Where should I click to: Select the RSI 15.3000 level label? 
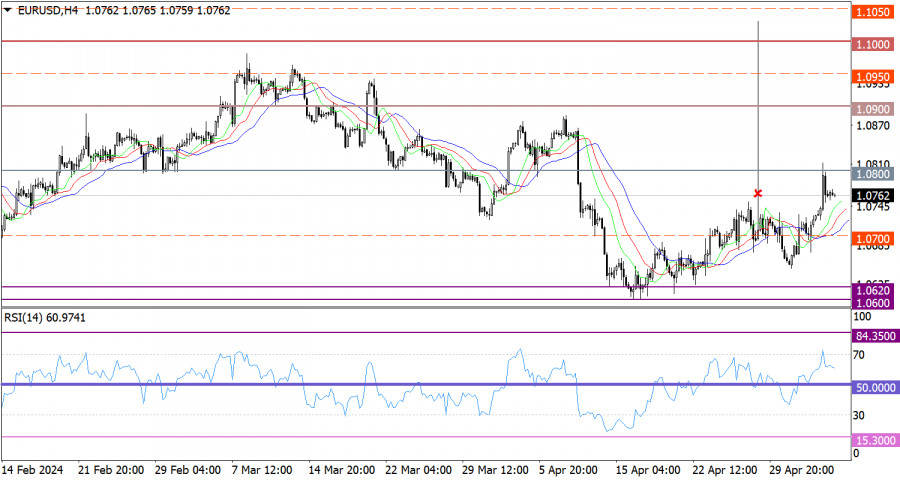point(875,440)
